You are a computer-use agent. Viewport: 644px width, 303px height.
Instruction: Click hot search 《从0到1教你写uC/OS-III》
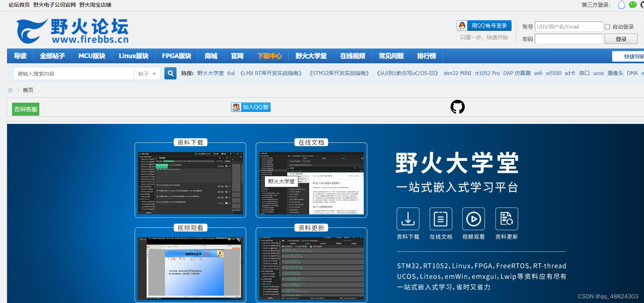click(407, 73)
